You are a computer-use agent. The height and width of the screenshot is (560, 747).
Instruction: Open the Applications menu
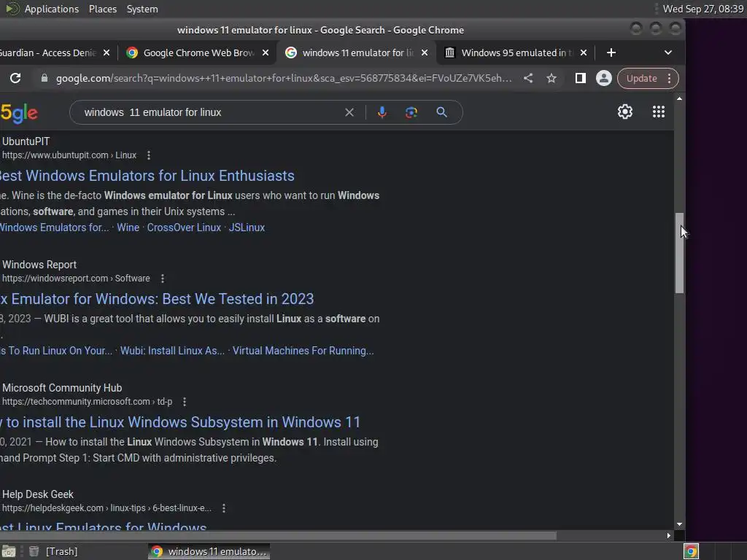coord(52,9)
